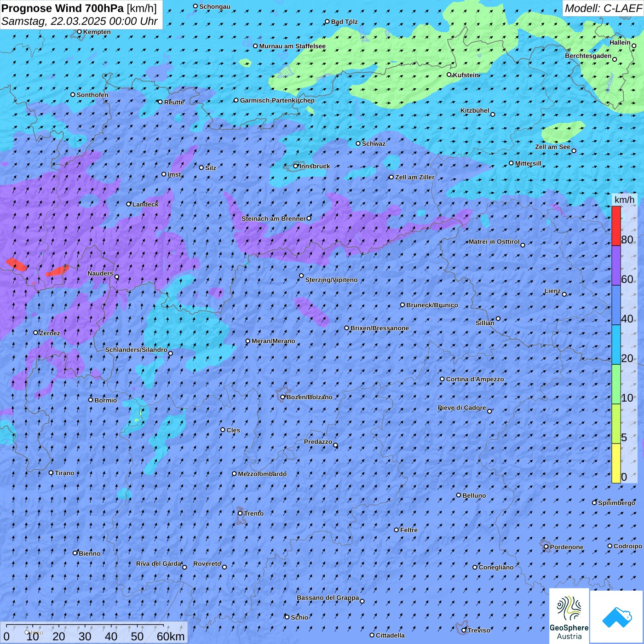Click the 'Steinach am Brenner' label
Screen dimensions: 644x644
tap(274, 218)
